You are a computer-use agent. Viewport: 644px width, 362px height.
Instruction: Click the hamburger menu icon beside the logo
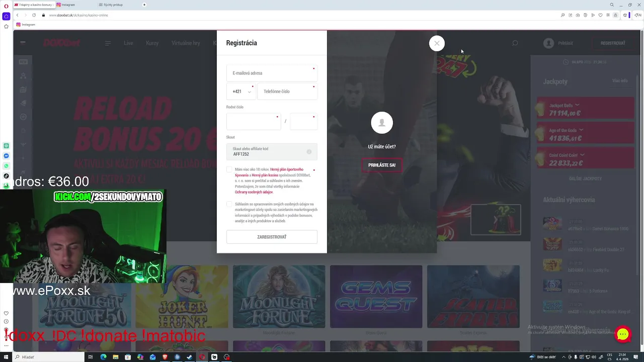tap(108, 43)
